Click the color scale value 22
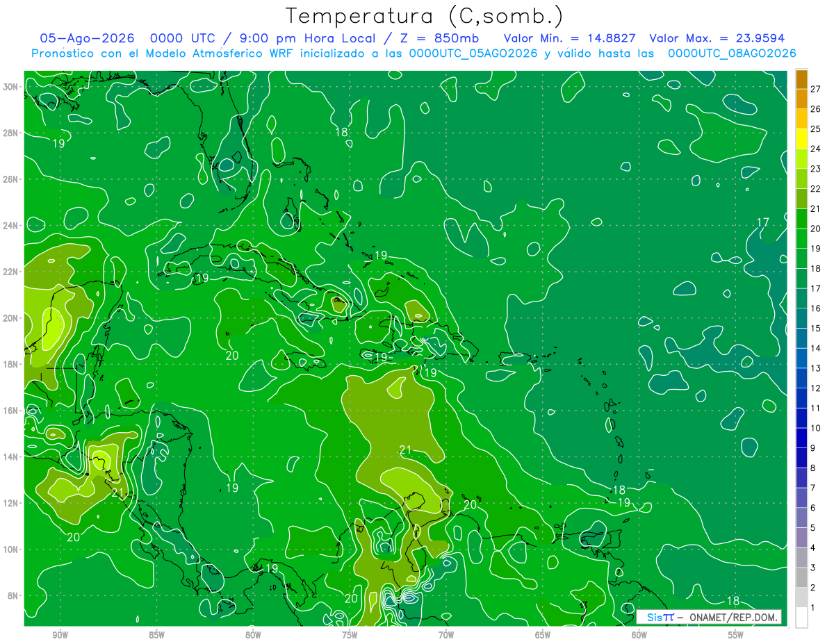The image size is (834, 644). pos(815,189)
